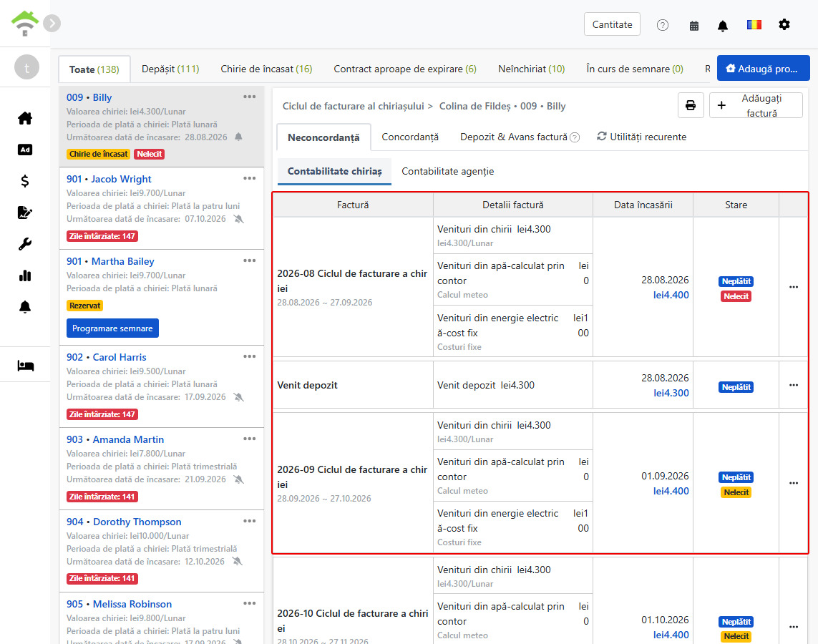Select the Chirie de încasat (16) tab

266,69
